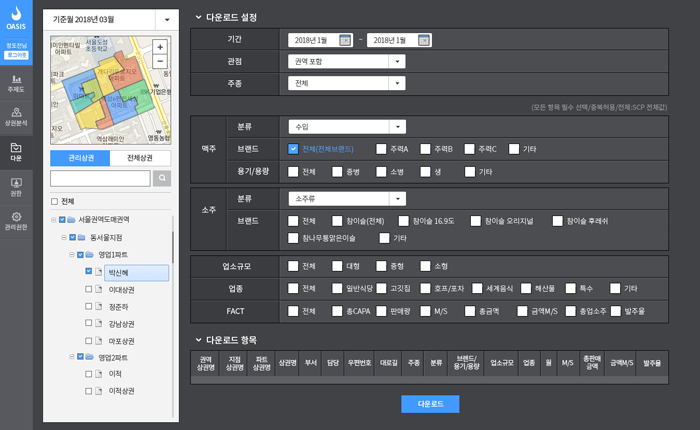Click the OASIS logo icon
The image size is (700, 430).
(16, 20)
